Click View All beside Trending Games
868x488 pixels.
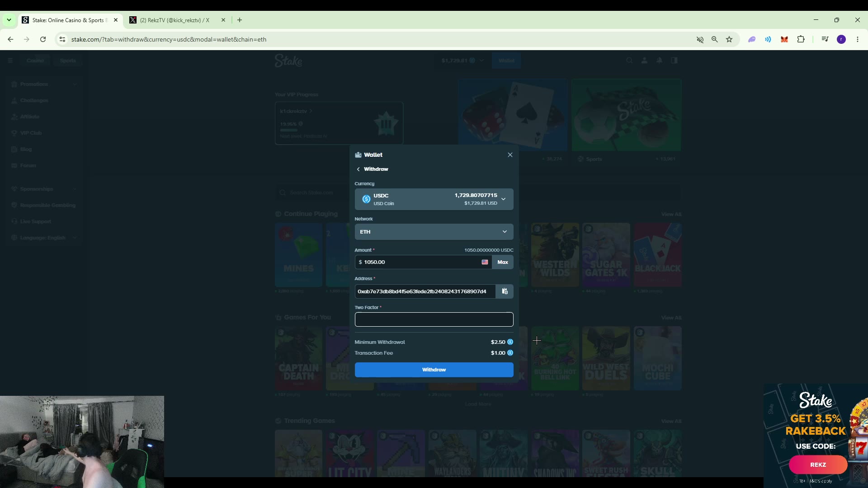(x=671, y=421)
